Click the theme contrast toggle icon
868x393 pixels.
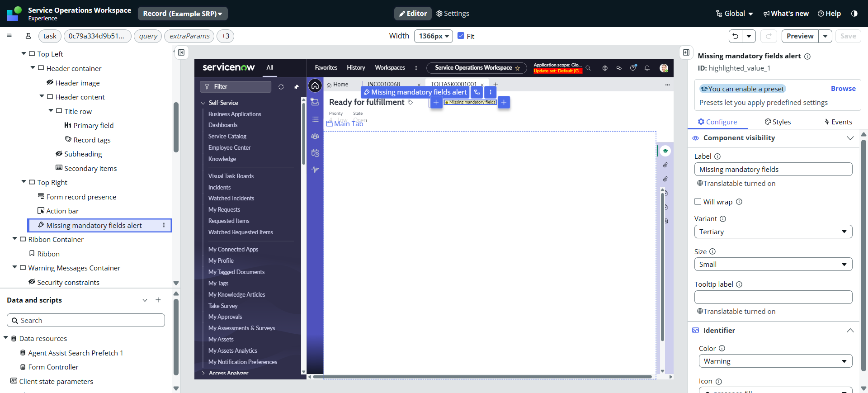tap(854, 14)
